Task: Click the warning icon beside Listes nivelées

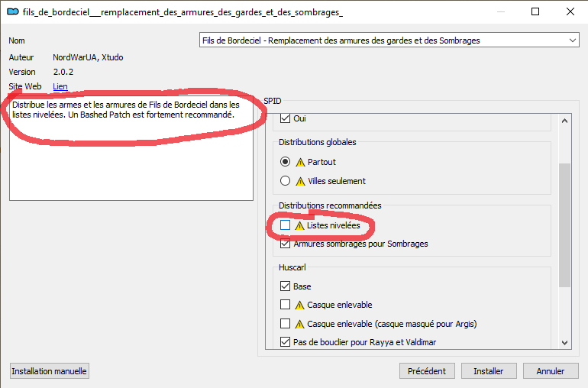Action: pyautogui.click(x=299, y=225)
